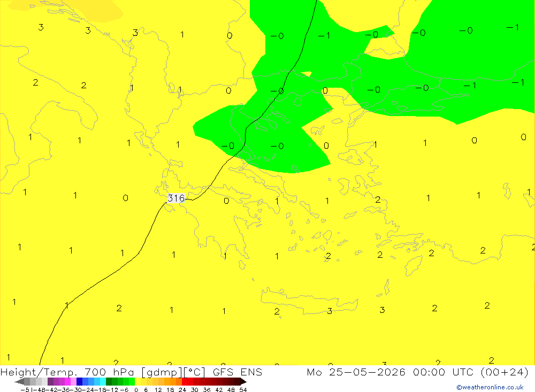
Task: Click the [gdmp] unit label in title
Action: click(x=162, y=372)
